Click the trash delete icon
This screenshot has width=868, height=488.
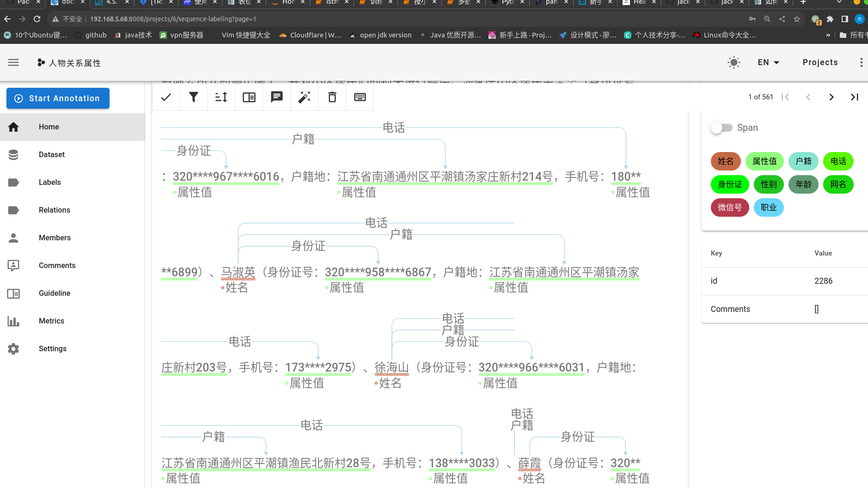(x=332, y=97)
